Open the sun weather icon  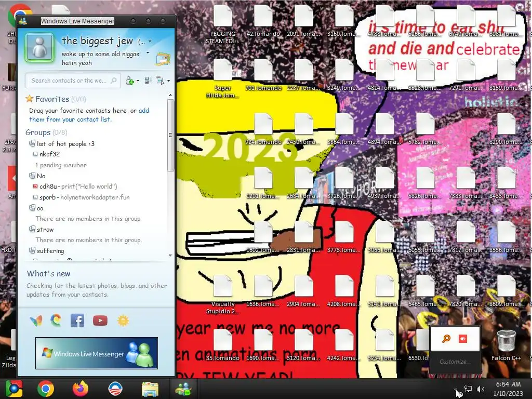pyautogui.click(x=123, y=320)
